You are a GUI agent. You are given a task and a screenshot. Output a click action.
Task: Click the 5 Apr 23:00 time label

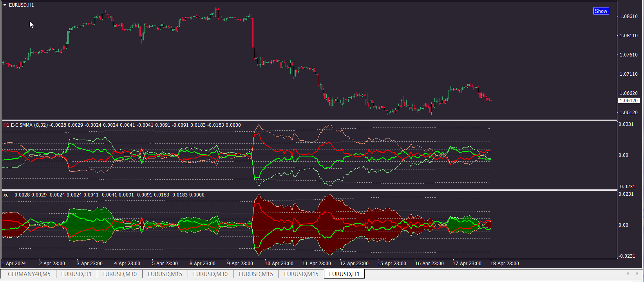(165, 264)
